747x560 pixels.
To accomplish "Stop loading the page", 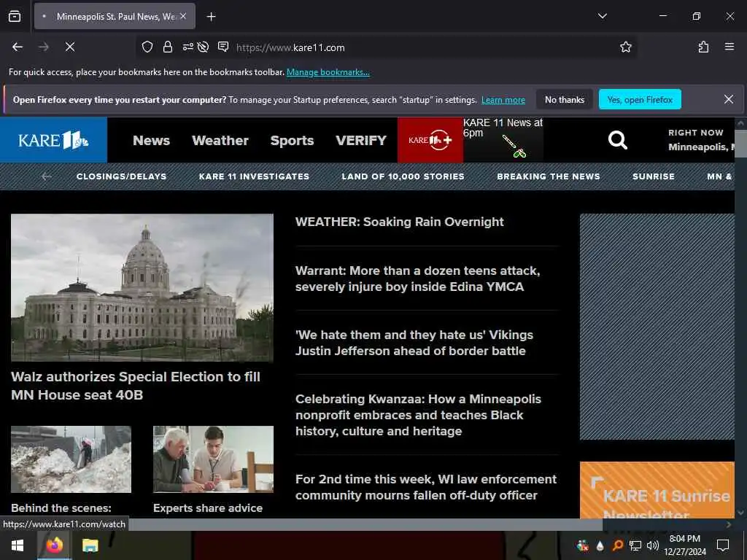I will tap(70, 47).
